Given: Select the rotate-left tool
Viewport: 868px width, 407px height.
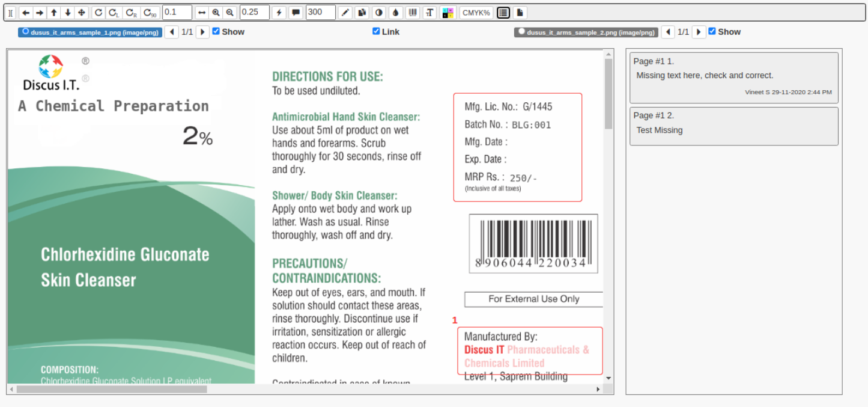Looking at the screenshot, I should (x=114, y=12).
